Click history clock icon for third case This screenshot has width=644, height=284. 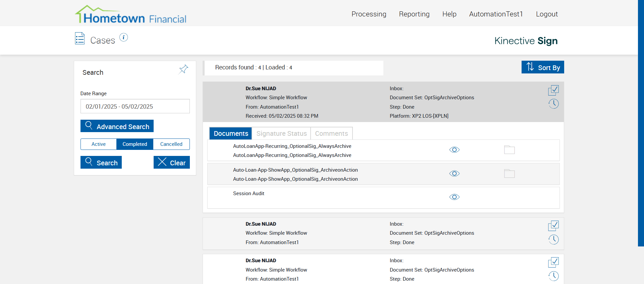pyautogui.click(x=553, y=276)
